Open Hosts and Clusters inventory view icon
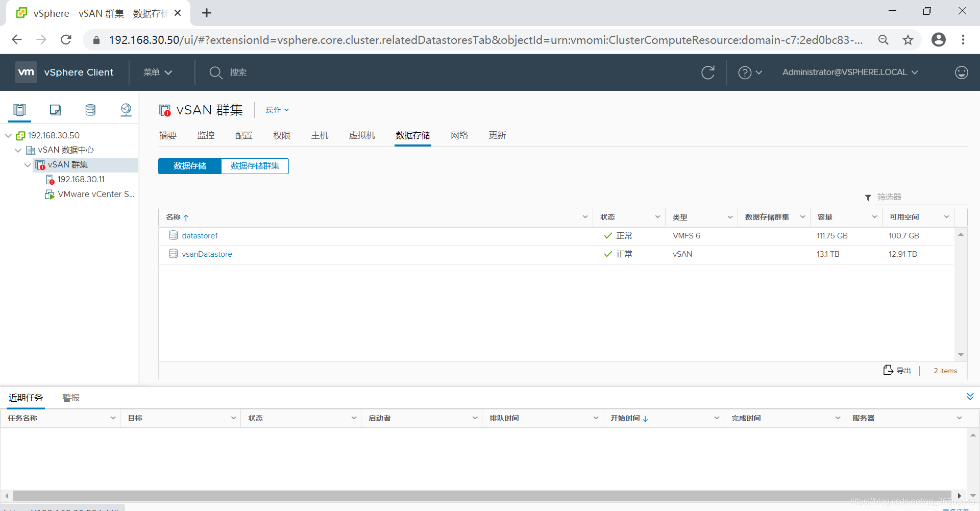The width and height of the screenshot is (980, 511). (19, 110)
